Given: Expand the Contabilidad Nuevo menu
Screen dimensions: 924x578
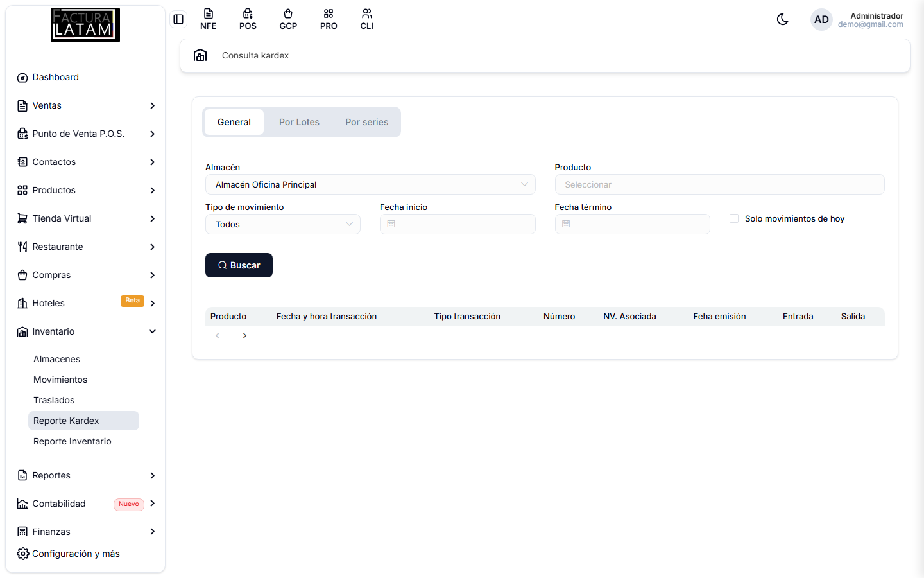Looking at the screenshot, I should 85,504.
